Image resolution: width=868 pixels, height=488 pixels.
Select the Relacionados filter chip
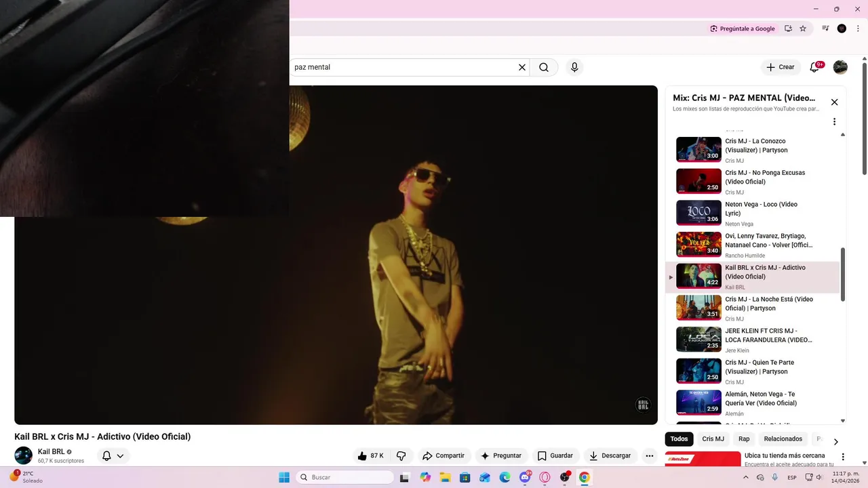783,439
